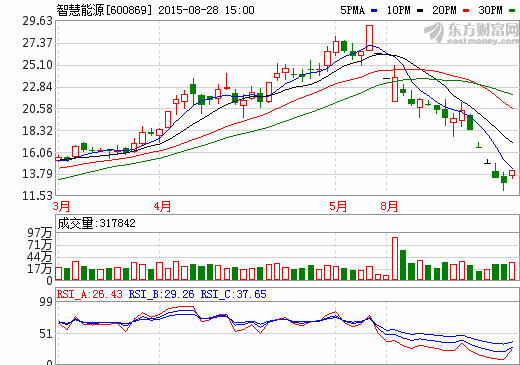Click the 18.32 price axis label
Screen dimensions: 520x365
38,131
